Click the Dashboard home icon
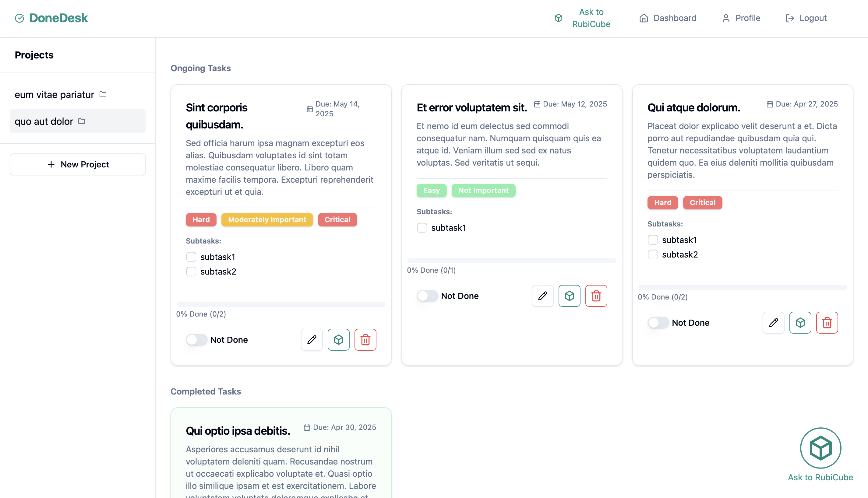868x498 pixels. pos(644,18)
